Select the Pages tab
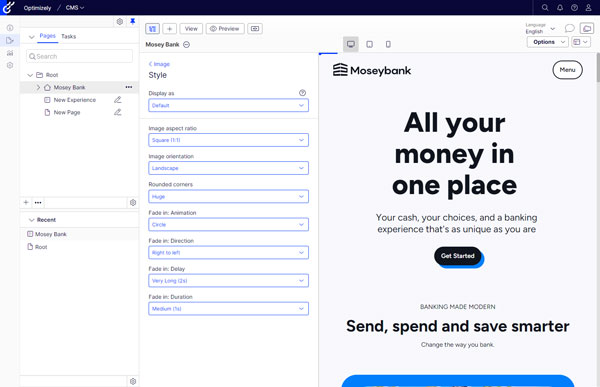The image size is (600, 387). tap(47, 36)
